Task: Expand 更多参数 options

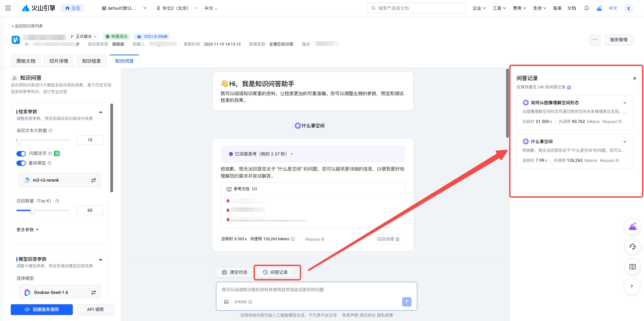Action: click(28, 230)
